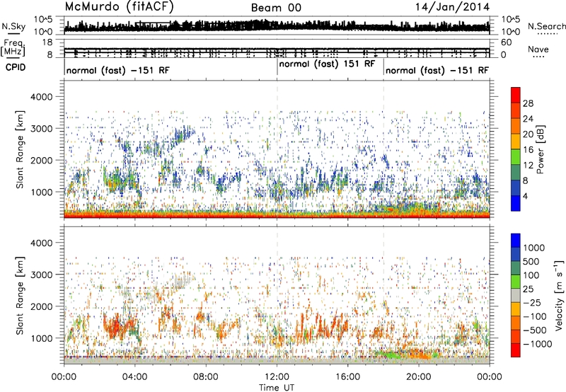Viewport: 566px width, 392px height.
Task: Click the '20:00' time axis tick label
Action: click(418, 377)
